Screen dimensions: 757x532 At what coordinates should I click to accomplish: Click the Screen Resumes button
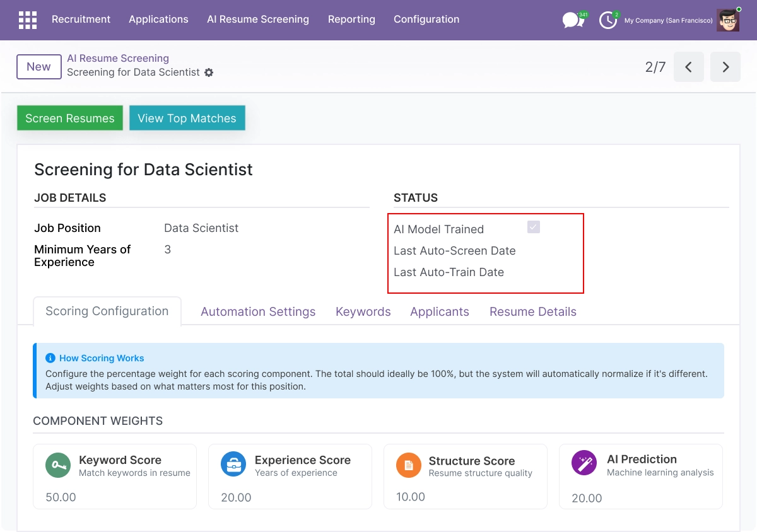(70, 119)
